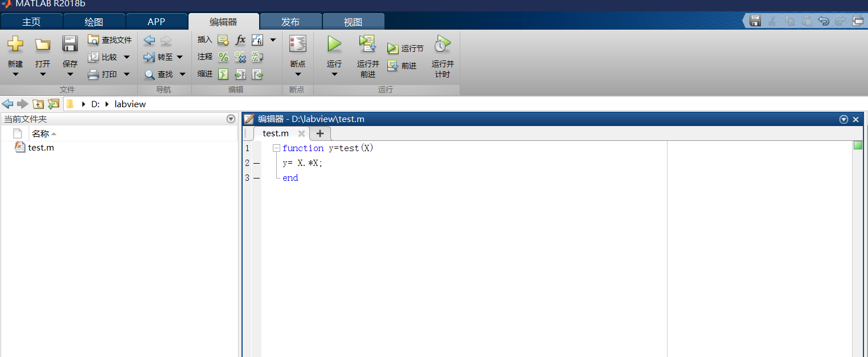Image resolution: width=868 pixels, height=357 pixels.
Task: Click 查找文件 (Find Files) button
Action: pos(110,40)
